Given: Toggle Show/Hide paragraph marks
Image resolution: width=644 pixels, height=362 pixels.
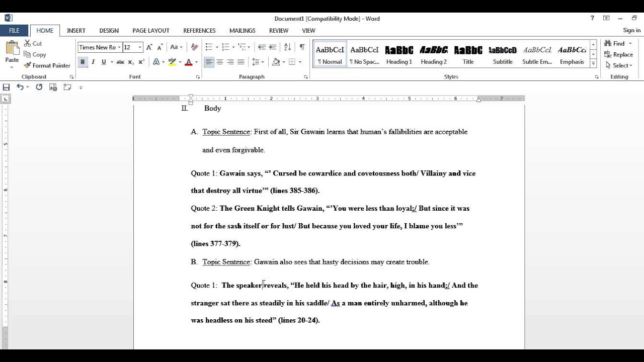Looking at the screenshot, I should click(x=302, y=47).
